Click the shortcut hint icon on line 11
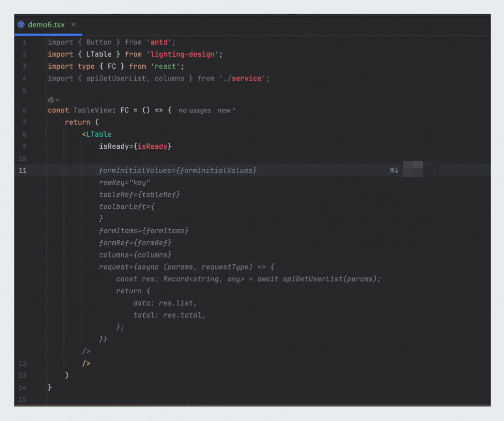This screenshot has height=421, width=504. pos(394,171)
